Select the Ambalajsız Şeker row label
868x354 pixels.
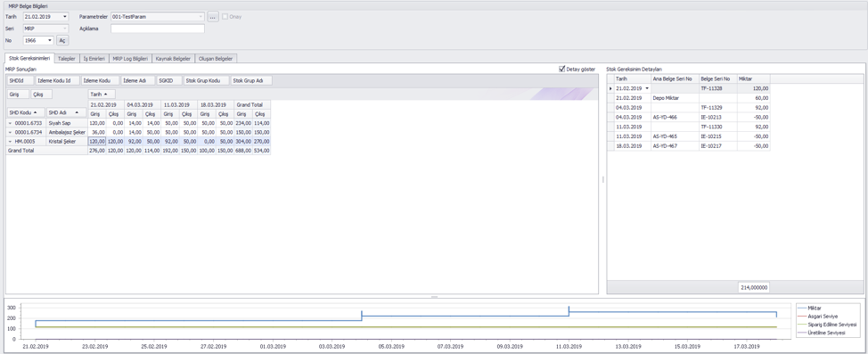pyautogui.click(x=67, y=132)
